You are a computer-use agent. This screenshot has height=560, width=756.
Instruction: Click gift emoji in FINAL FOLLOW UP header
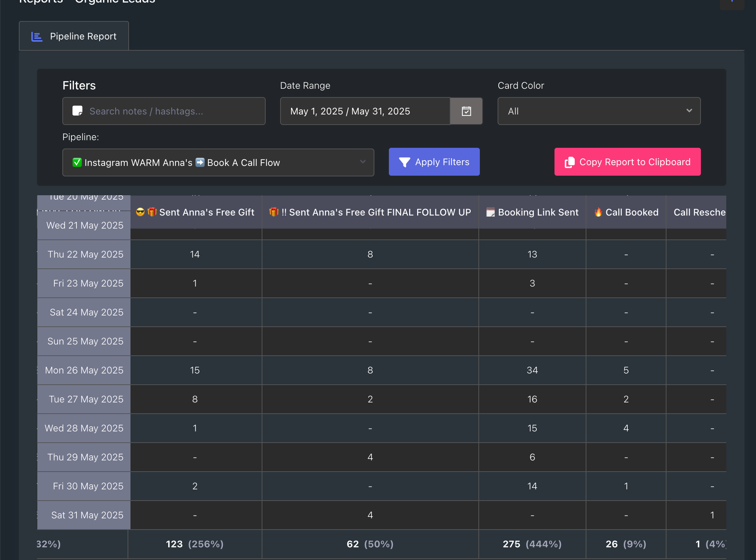pyautogui.click(x=274, y=212)
